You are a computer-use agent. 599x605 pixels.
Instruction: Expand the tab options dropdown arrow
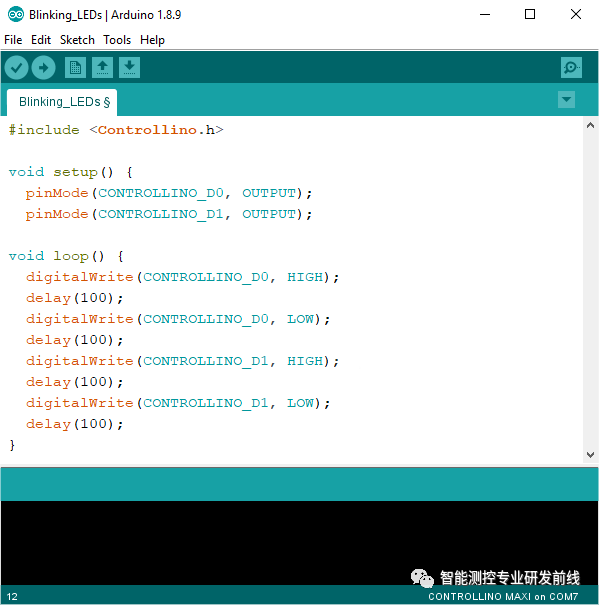click(566, 100)
